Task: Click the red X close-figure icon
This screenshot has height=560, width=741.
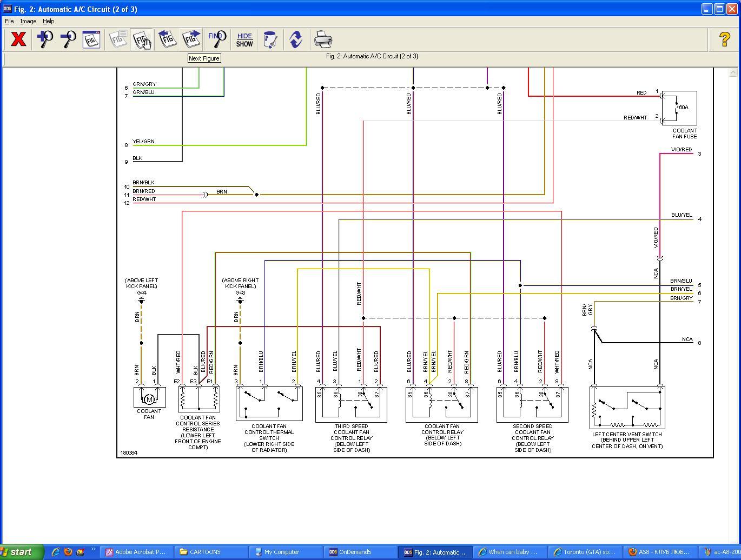Action: (18, 39)
